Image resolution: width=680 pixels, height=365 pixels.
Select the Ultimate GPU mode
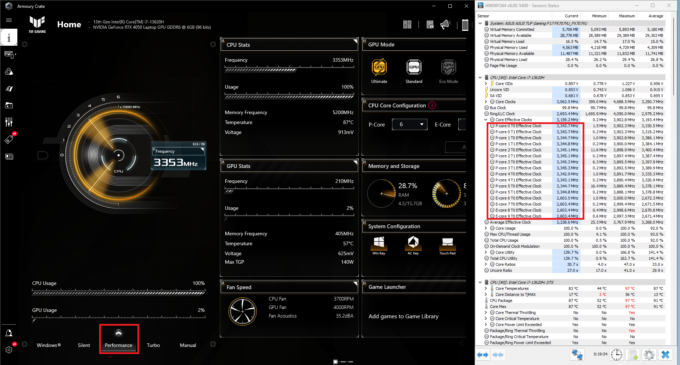(379, 72)
